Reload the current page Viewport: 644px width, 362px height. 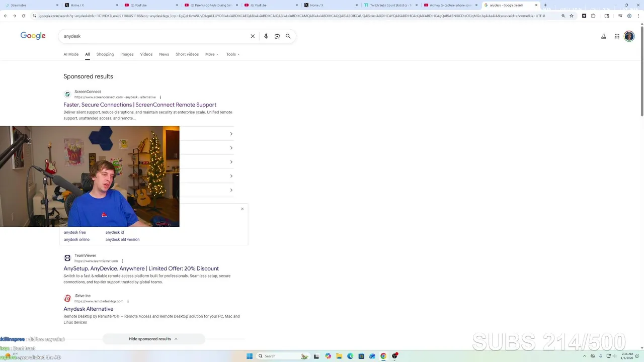(23, 16)
